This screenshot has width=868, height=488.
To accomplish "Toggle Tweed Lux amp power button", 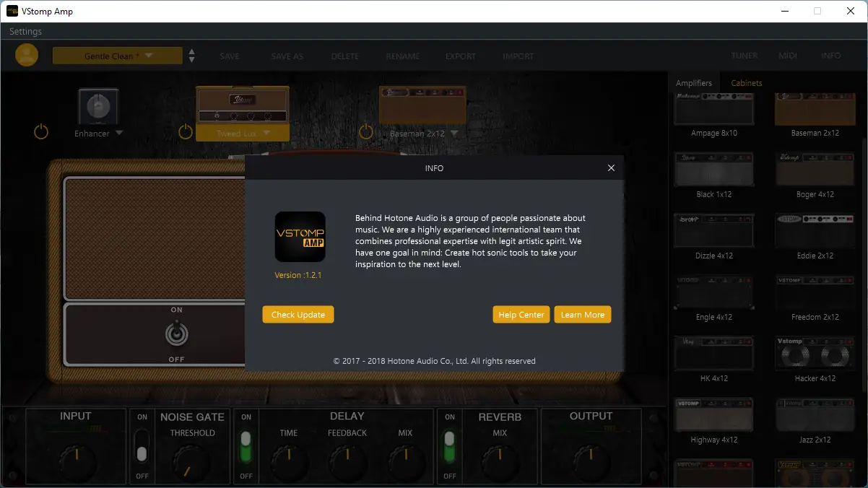I will pos(186,132).
